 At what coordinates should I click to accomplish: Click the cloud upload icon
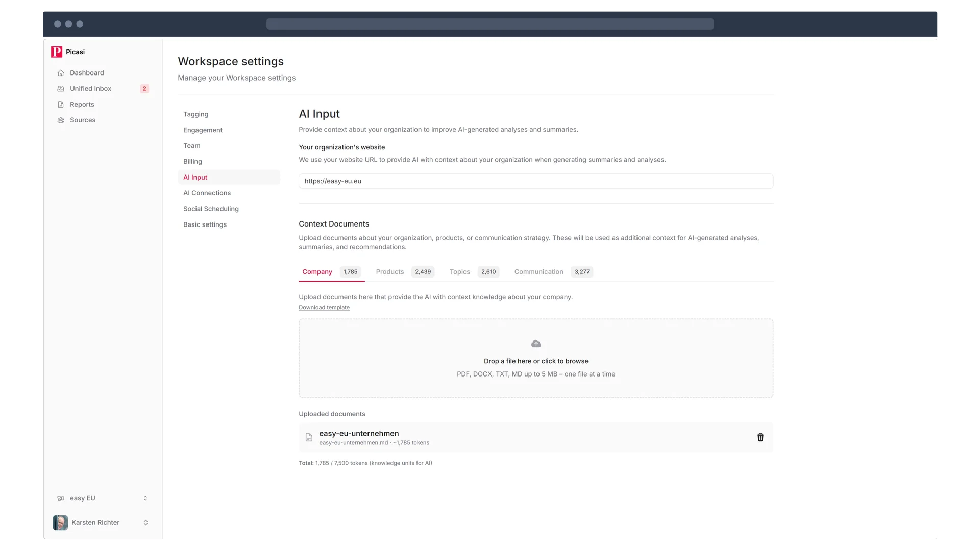click(536, 344)
